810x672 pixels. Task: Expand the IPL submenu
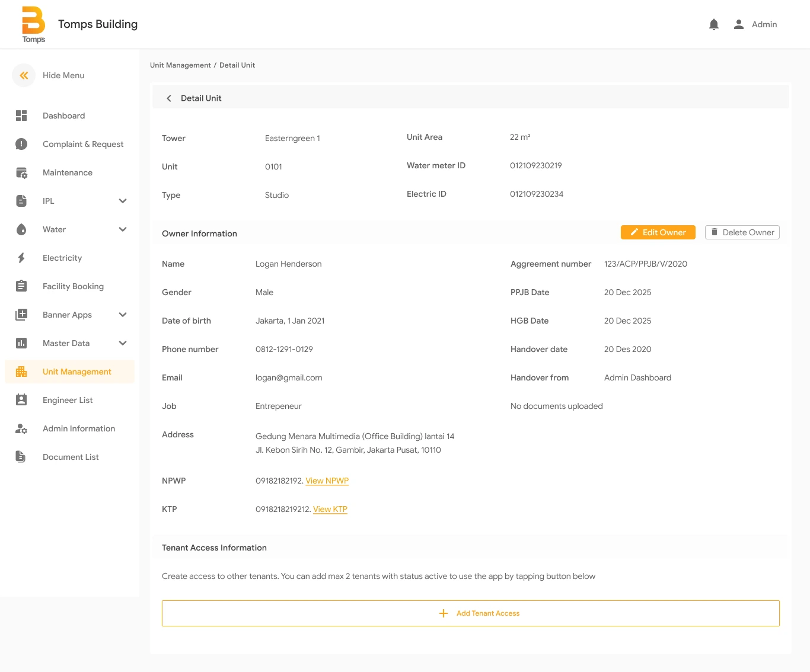[x=123, y=201]
